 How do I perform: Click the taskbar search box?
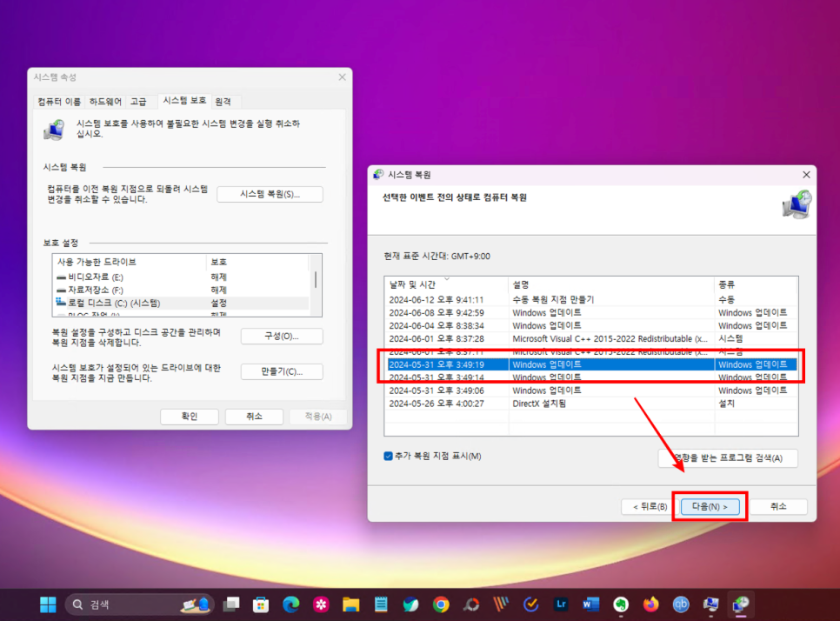139,604
